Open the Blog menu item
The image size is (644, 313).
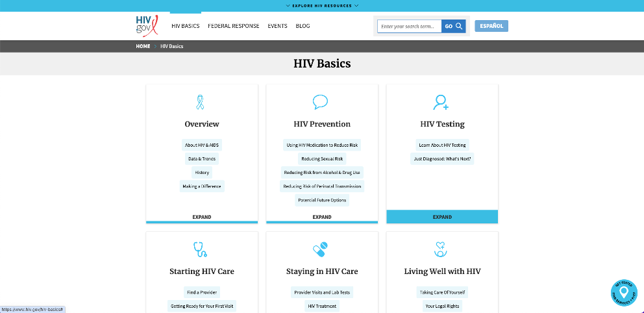click(303, 26)
